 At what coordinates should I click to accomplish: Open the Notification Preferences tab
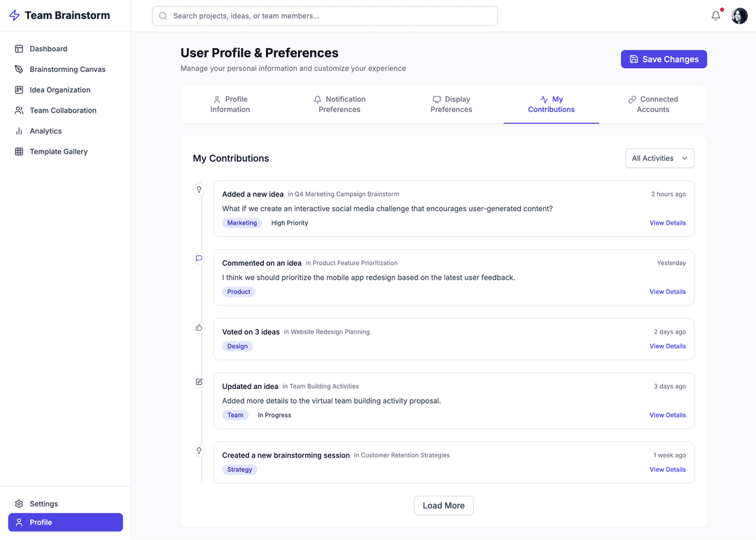[339, 104]
